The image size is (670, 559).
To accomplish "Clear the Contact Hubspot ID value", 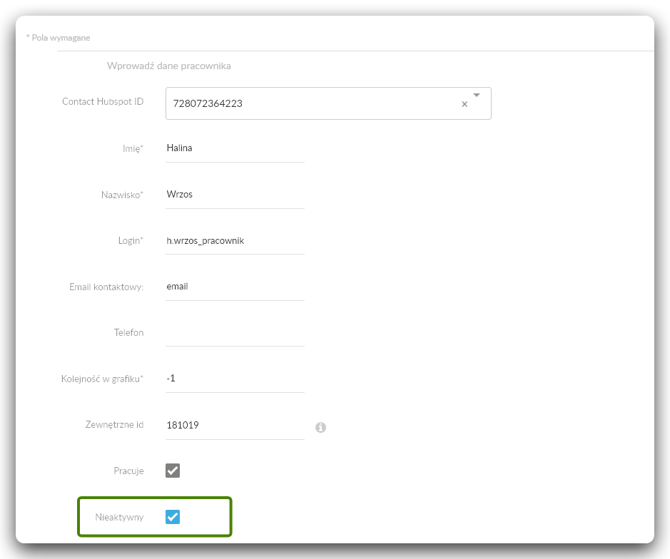I will 464,104.
